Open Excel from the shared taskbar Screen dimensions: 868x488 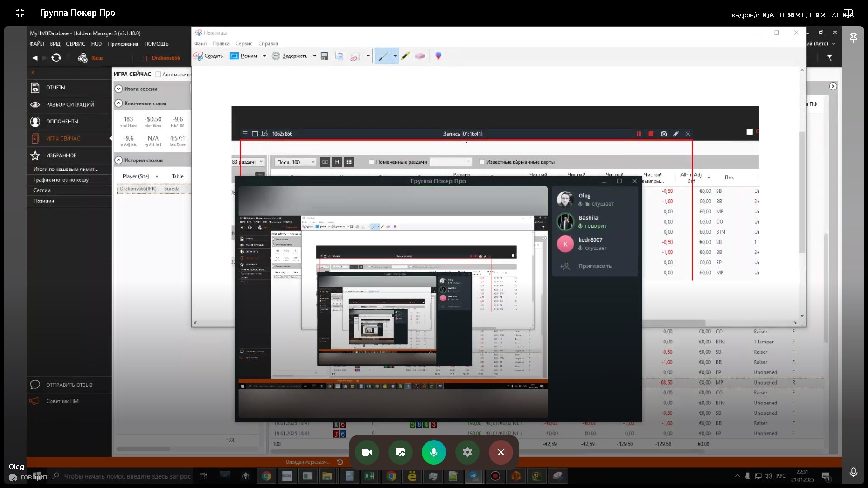369,476
